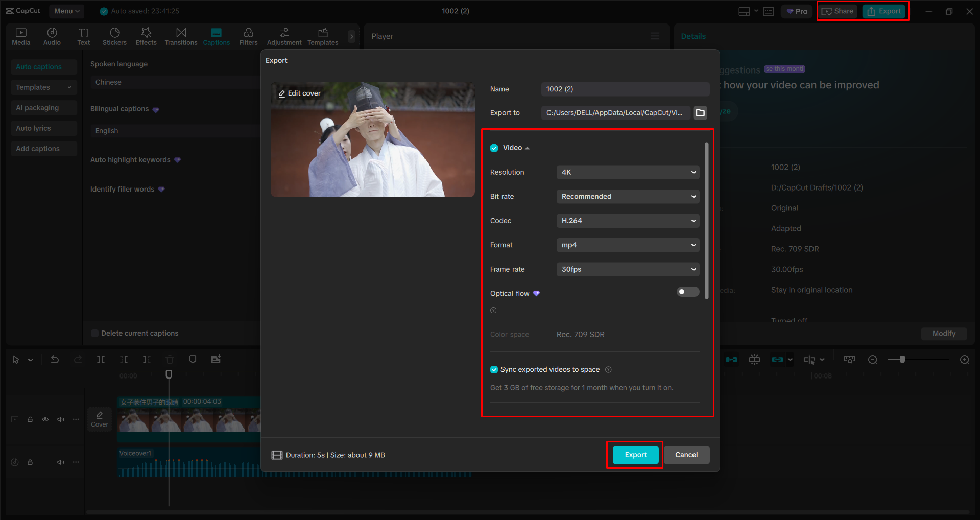Click the Undo arrow in timeline toolbar
The image size is (980, 520).
tap(55, 360)
